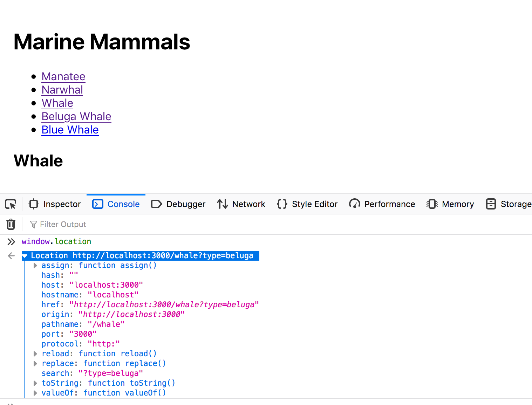The width and height of the screenshot is (532, 405).
Task: Switch to the Console tab
Action: 116,204
